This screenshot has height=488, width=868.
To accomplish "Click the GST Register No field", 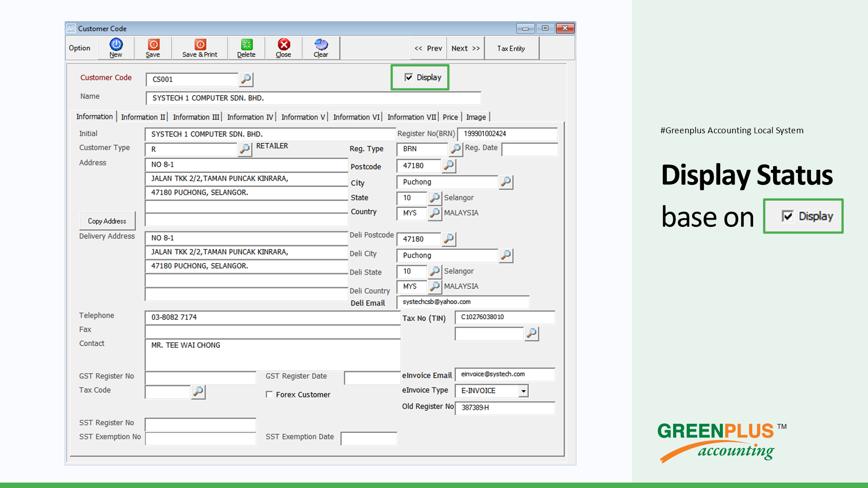I will (201, 378).
